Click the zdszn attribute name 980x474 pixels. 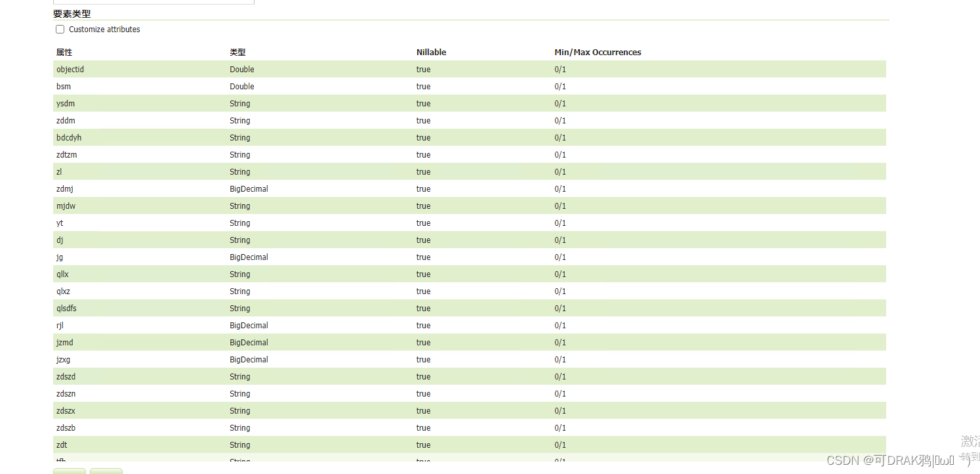66,394
